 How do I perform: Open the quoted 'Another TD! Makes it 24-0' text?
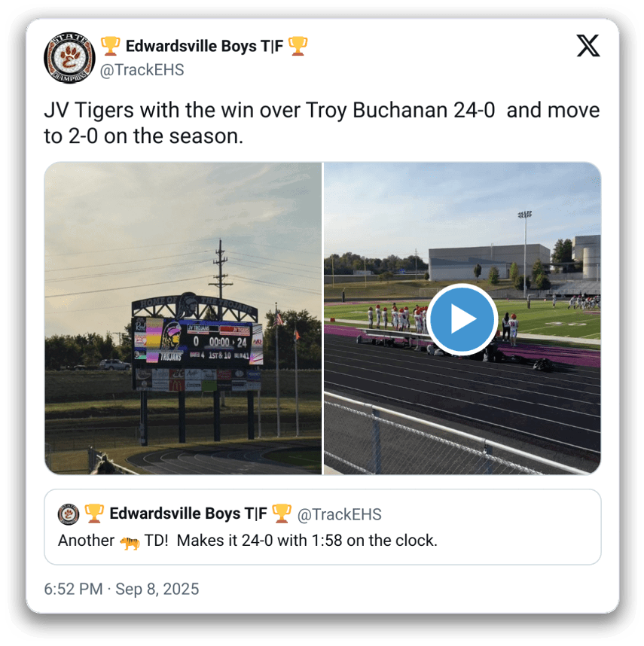click(247, 541)
